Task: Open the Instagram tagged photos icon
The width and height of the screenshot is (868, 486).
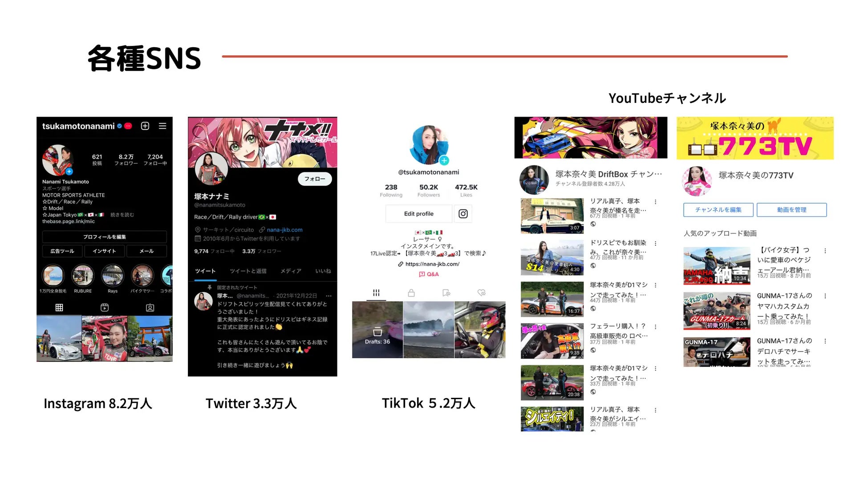Action: (x=150, y=307)
